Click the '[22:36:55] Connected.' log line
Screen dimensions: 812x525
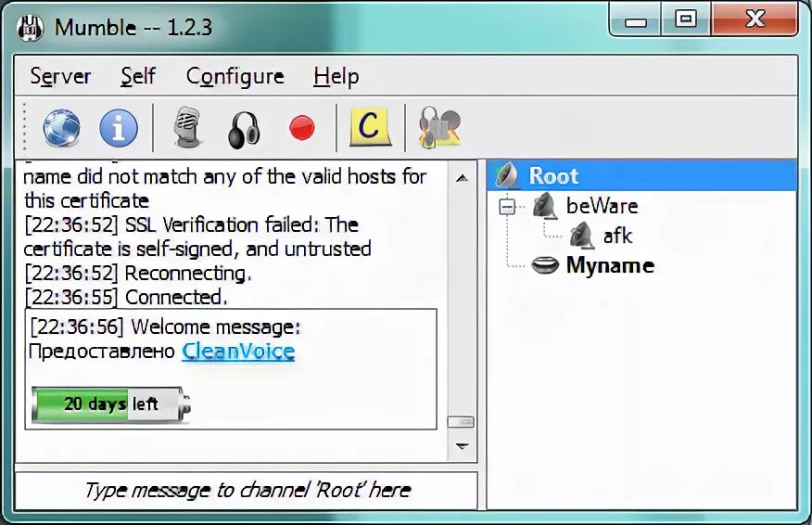[x=126, y=298]
